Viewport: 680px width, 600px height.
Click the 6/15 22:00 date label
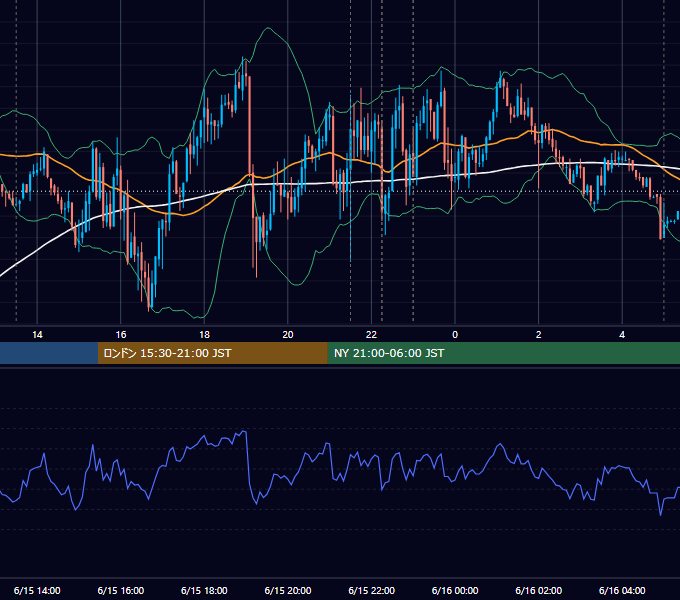tap(372, 590)
